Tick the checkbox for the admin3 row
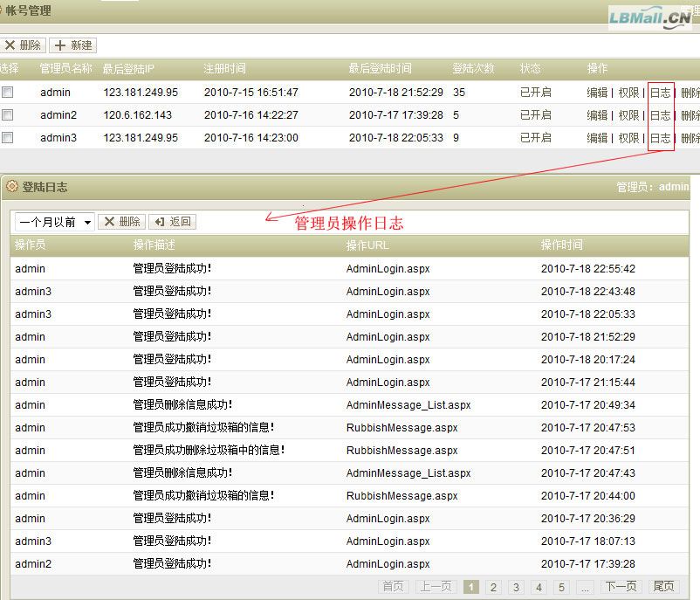The width and height of the screenshot is (700, 600). coord(7,138)
